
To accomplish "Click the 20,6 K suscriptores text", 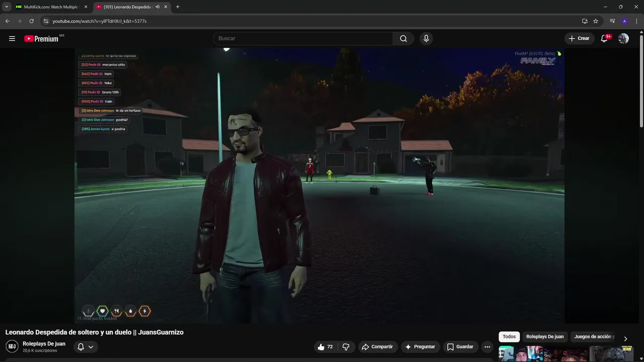I will click(40, 350).
